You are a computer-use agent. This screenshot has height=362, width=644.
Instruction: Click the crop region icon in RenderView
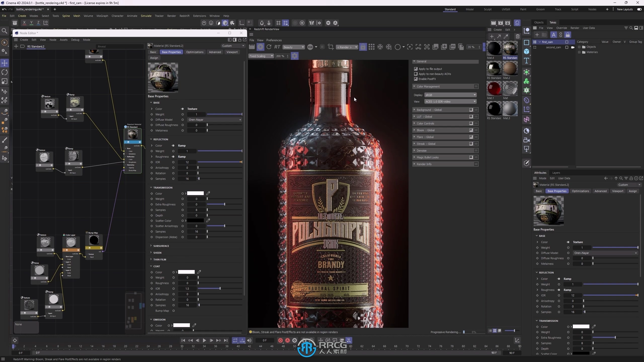(x=331, y=47)
